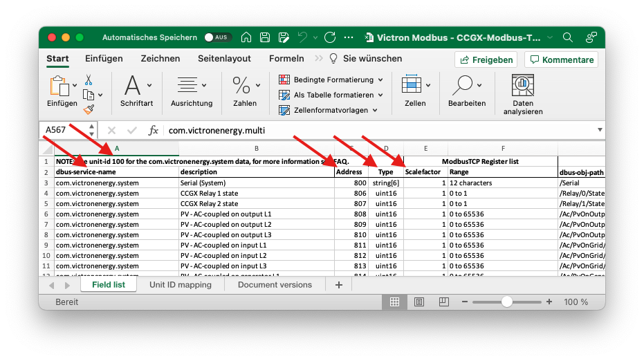The height and width of the screenshot is (361, 644).
Task: Click cell 'string[6]'
Action: click(x=386, y=183)
